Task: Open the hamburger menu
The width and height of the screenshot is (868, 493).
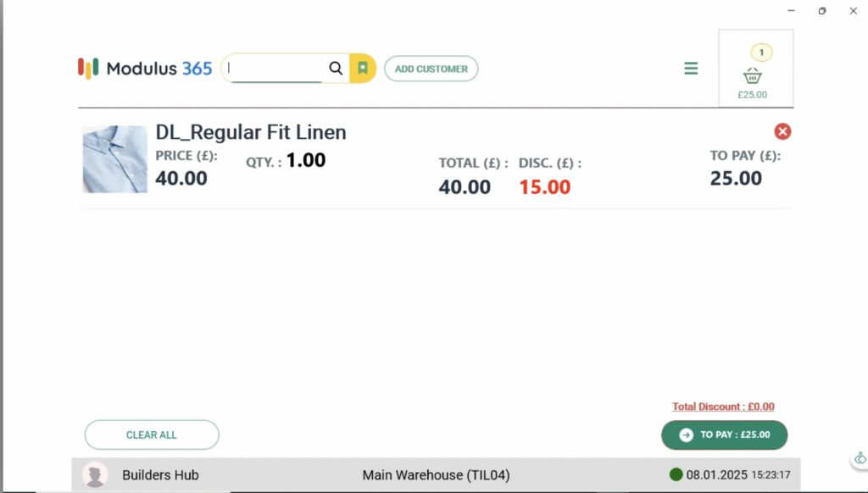Action: [x=691, y=69]
